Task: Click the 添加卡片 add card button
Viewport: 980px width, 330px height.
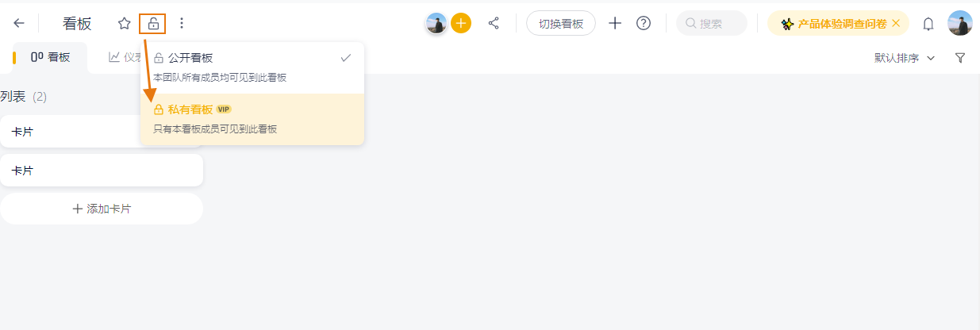Action: [102, 209]
